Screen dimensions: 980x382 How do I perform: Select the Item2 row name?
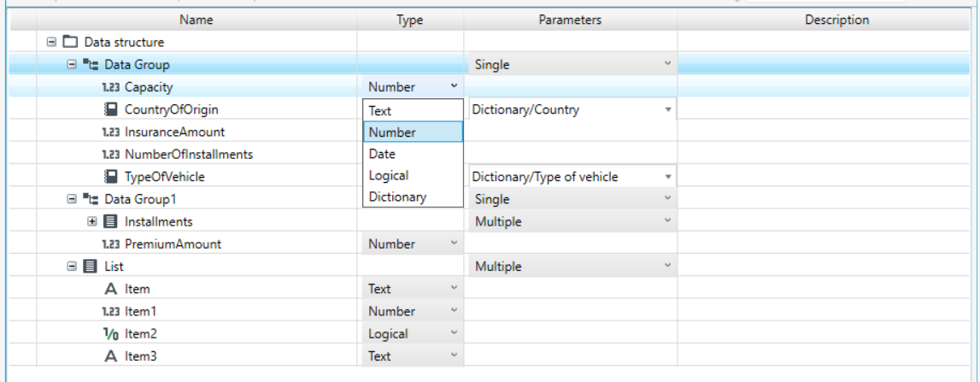[141, 334]
